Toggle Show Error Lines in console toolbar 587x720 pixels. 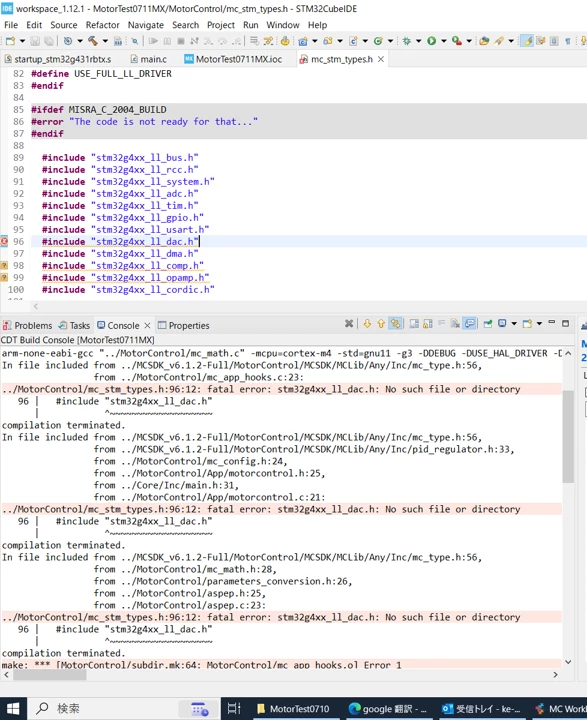(x=395, y=324)
